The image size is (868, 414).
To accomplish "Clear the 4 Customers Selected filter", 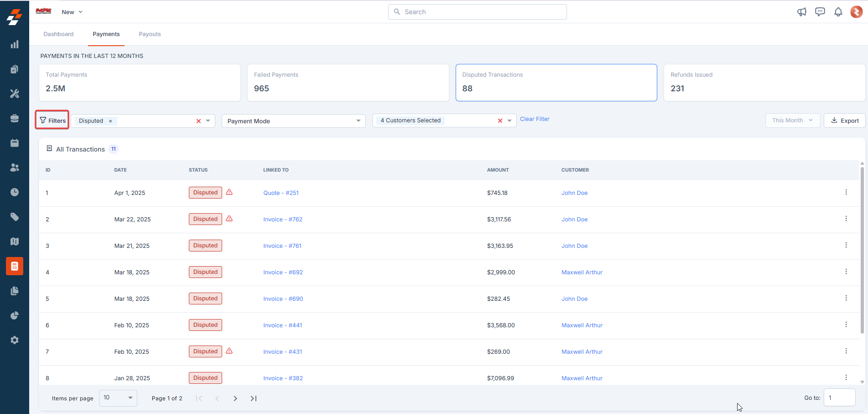I will pyautogui.click(x=500, y=121).
